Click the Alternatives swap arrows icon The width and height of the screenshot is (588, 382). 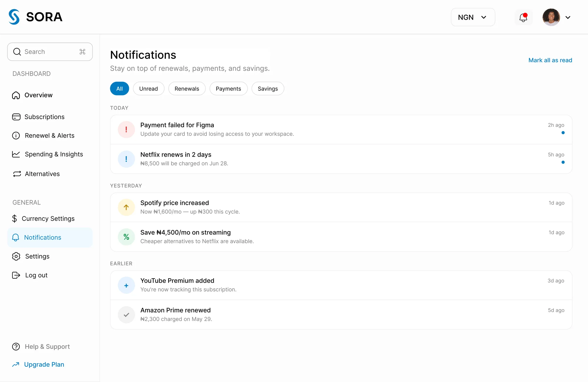(x=17, y=174)
